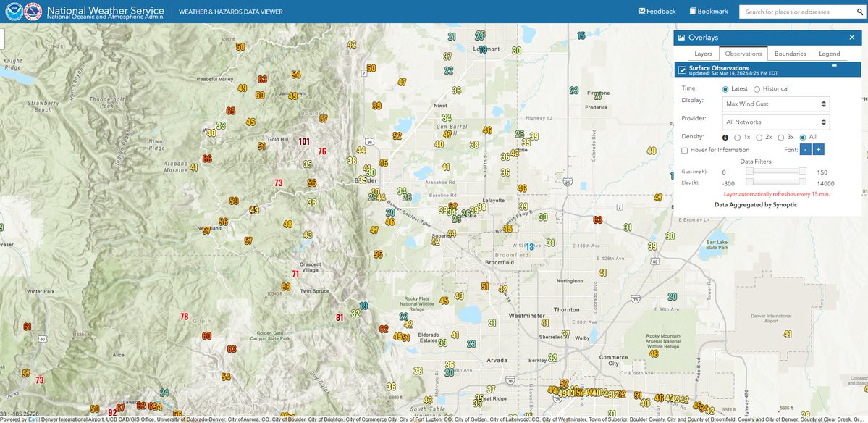Increase font size with plus button
The image size is (868, 423).
click(x=819, y=149)
